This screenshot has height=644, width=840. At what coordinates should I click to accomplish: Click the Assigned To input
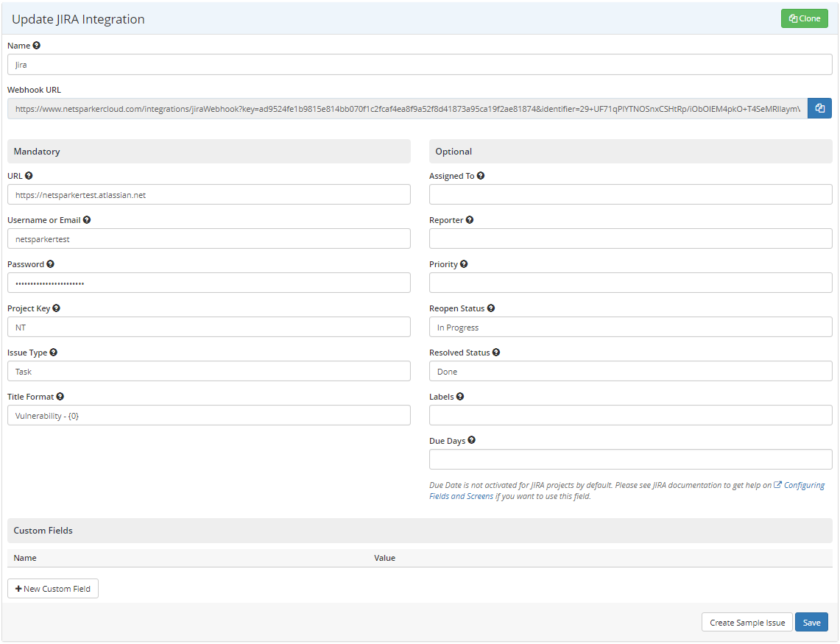coord(630,194)
